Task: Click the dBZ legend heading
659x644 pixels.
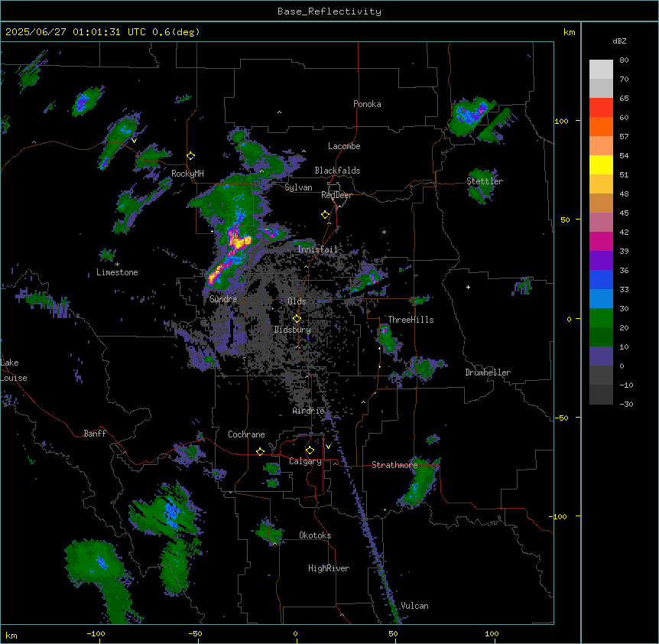Action: [x=619, y=41]
